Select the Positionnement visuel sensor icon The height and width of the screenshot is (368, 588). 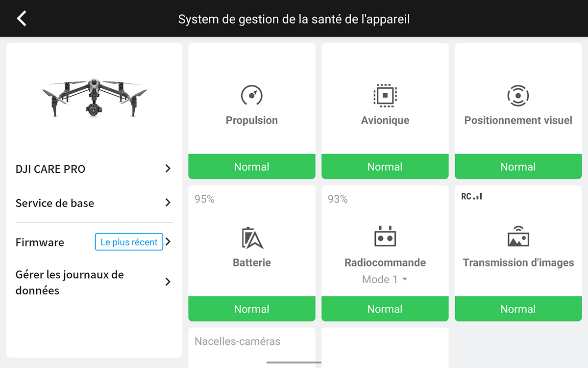click(x=518, y=95)
